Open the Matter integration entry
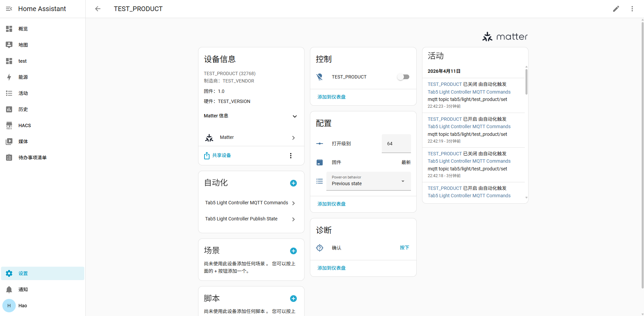 pos(251,138)
